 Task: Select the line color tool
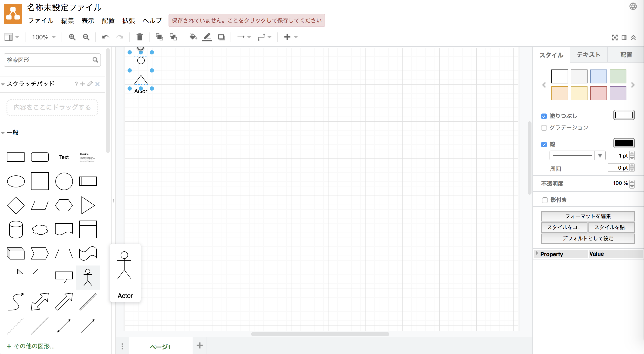[207, 37]
